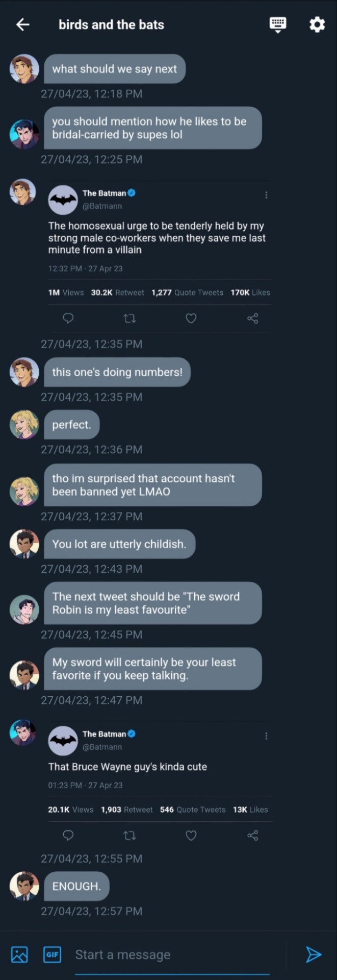Image resolution: width=337 pixels, height=980 pixels.
Task: Tap 'birds and the bats' chat title
Action: [111, 24]
